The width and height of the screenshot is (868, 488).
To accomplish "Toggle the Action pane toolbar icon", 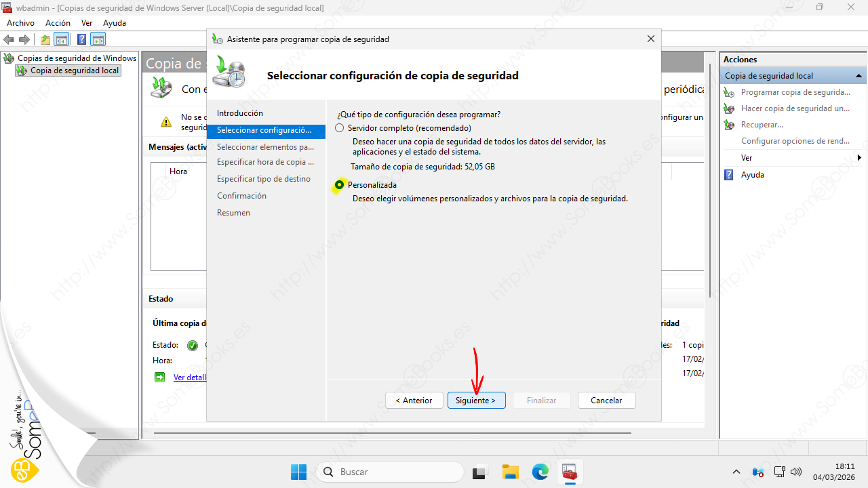I will tap(98, 39).
